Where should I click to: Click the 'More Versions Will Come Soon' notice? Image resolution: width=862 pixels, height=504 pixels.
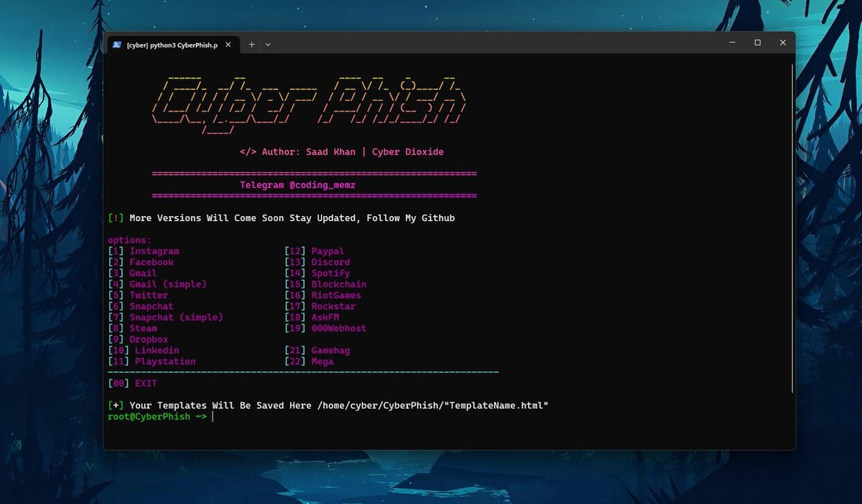(x=292, y=218)
